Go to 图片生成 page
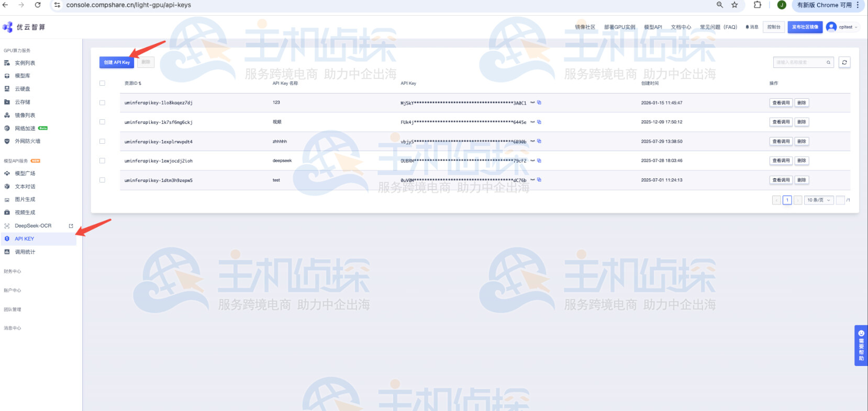This screenshot has height=411, width=868. point(25,199)
